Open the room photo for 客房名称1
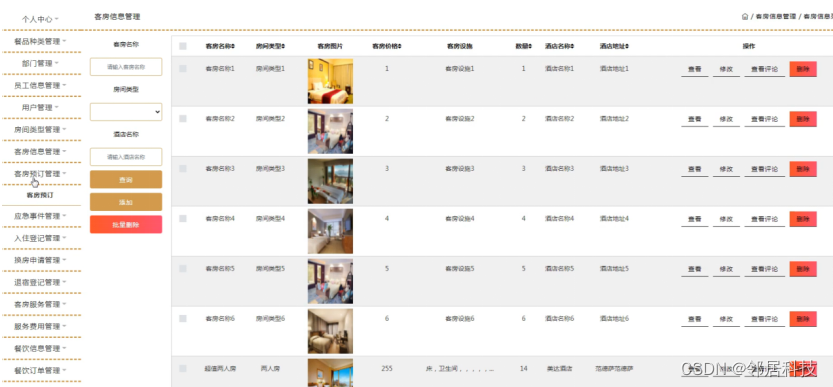The image size is (833, 387). click(x=330, y=81)
